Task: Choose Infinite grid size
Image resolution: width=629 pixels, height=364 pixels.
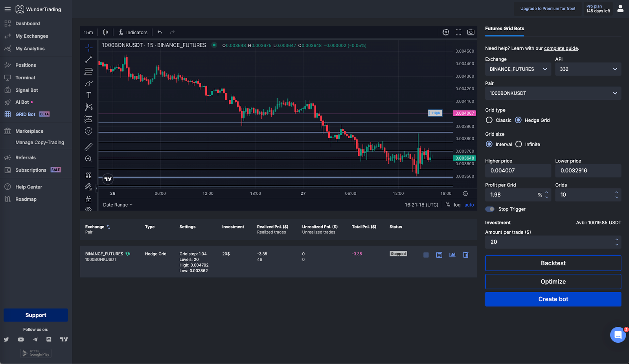Action: [x=519, y=144]
